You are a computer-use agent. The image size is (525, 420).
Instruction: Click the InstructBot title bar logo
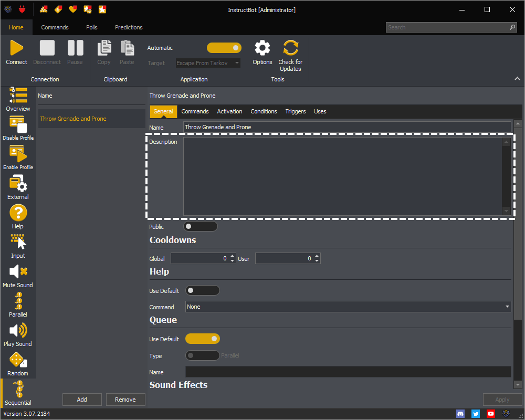[x=8, y=9]
